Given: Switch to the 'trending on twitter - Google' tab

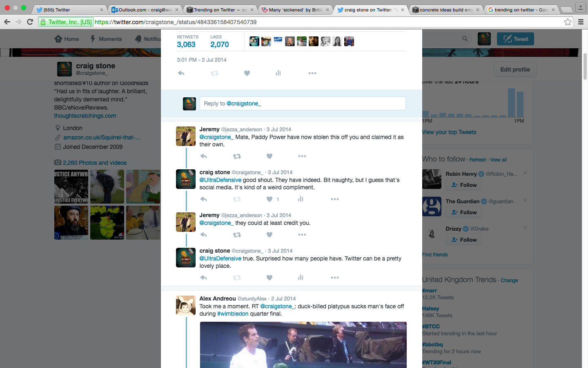Looking at the screenshot, I should (x=521, y=10).
